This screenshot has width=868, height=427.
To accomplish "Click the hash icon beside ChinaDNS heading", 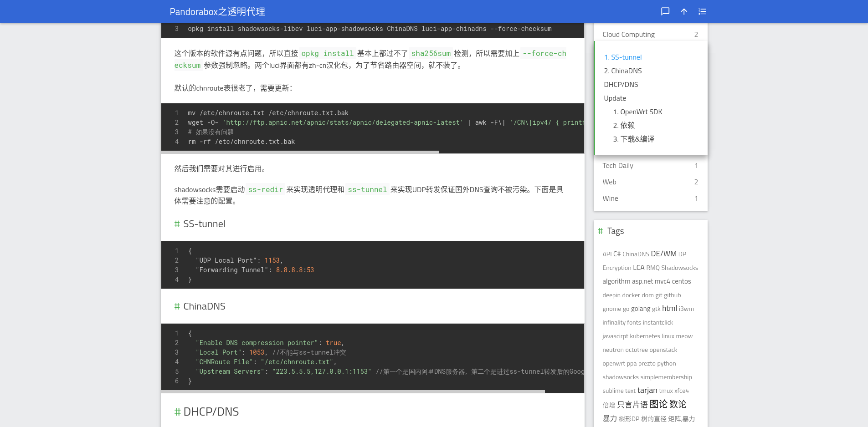I will [x=177, y=306].
